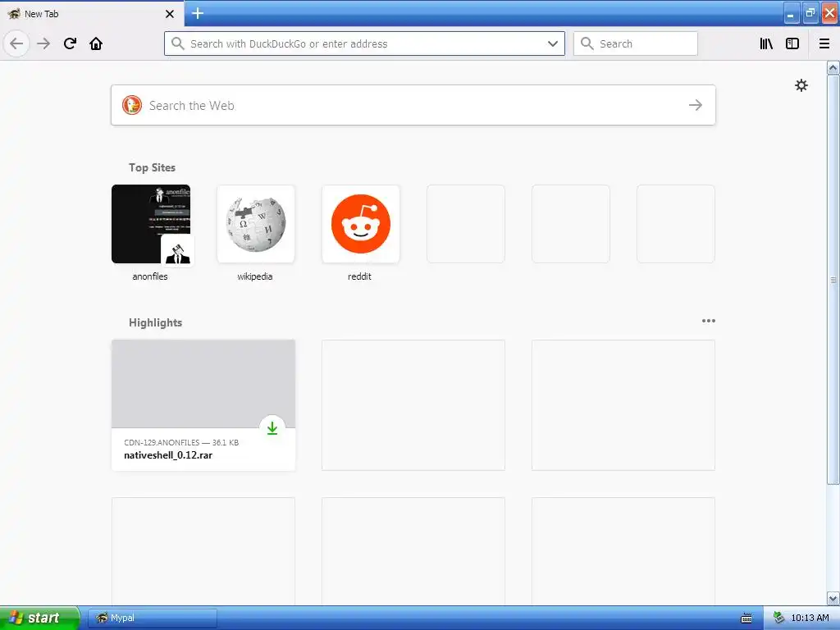Click the anonfiles label text
This screenshot has width=840, height=630.
pyautogui.click(x=150, y=276)
